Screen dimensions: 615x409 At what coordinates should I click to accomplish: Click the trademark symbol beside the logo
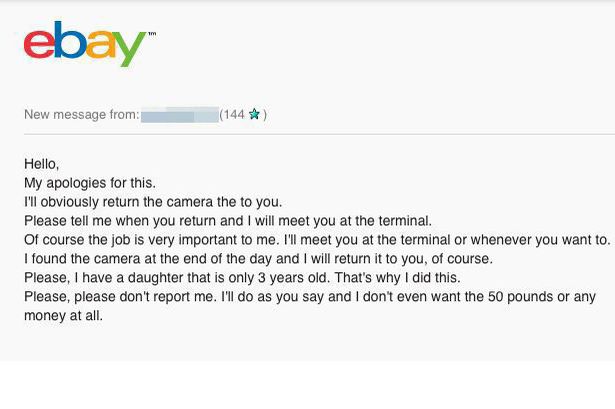(152, 34)
